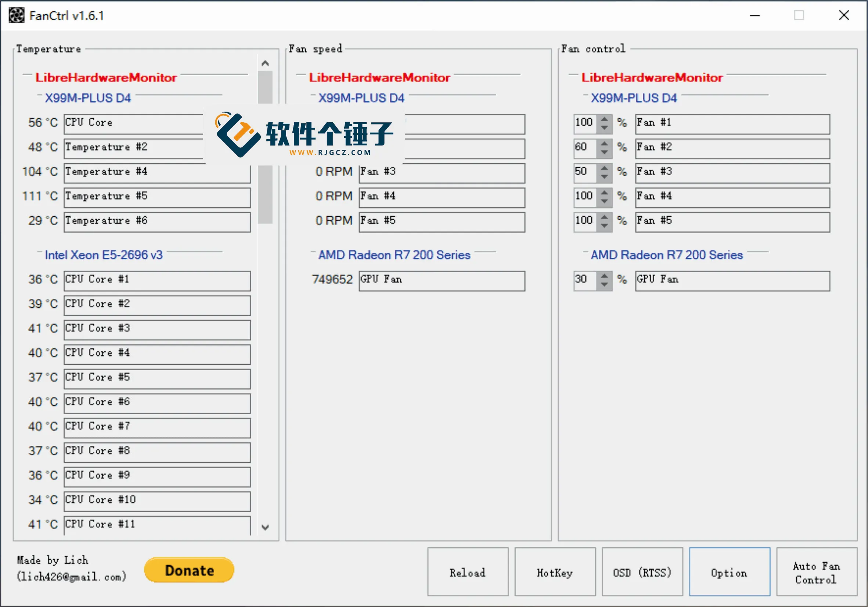Screen dimensions: 868x607
Task: Click the Fan #4 control name field
Action: click(733, 198)
